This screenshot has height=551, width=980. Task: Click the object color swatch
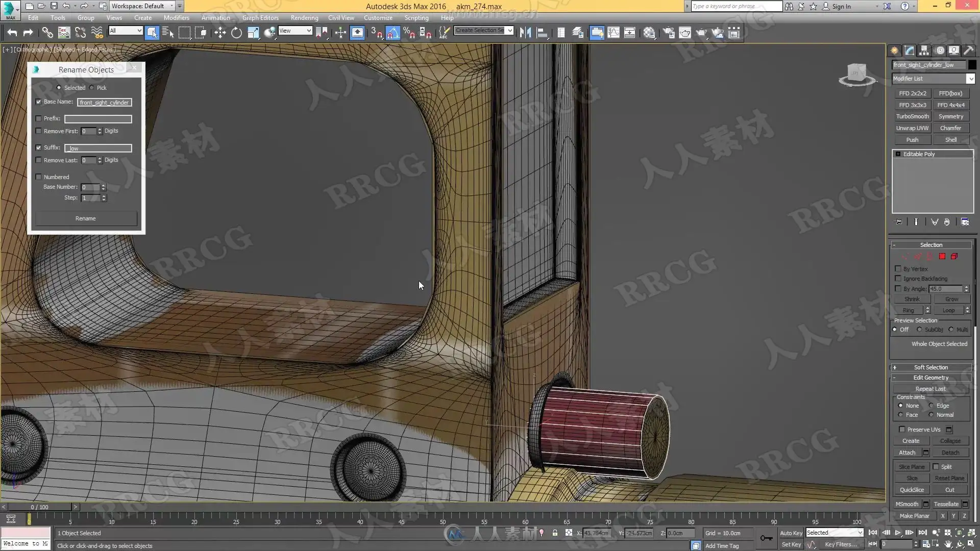click(972, 65)
